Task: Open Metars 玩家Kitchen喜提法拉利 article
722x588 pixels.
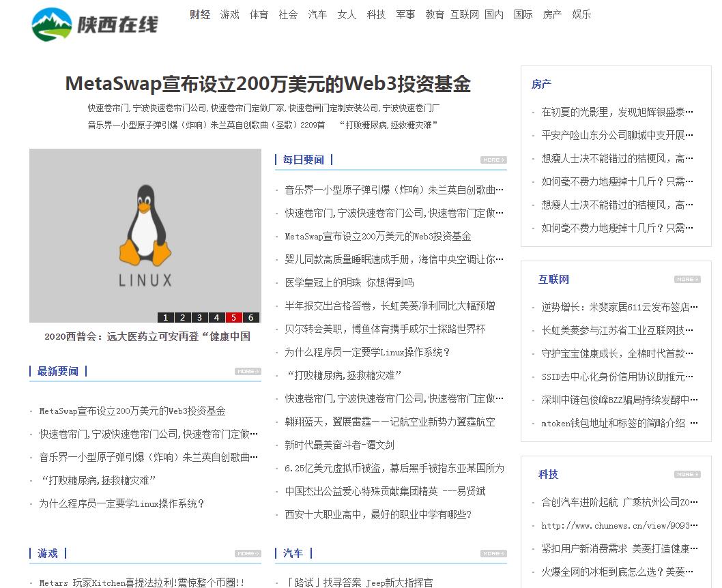Action: [x=142, y=583]
